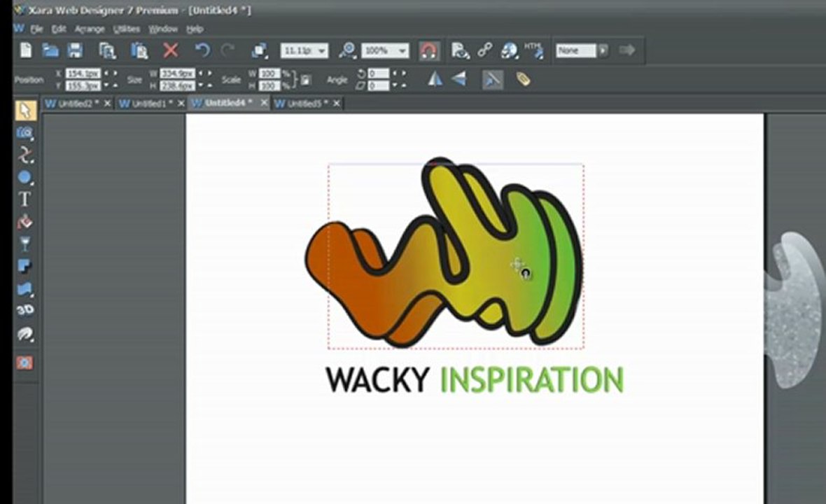This screenshot has height=504, width=826.
Task: Preview the page with eye icon
Action: (460, 50)
